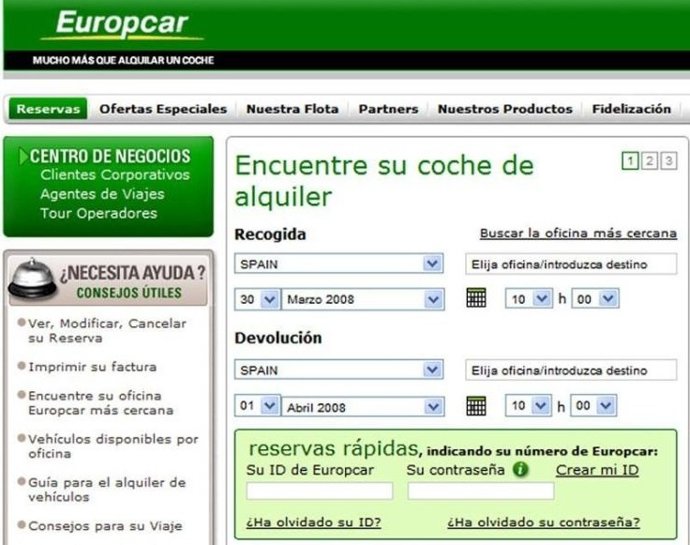Open the return date calendar icon
This screenshot has width=690, height=545.
click(x=476, y=406)
